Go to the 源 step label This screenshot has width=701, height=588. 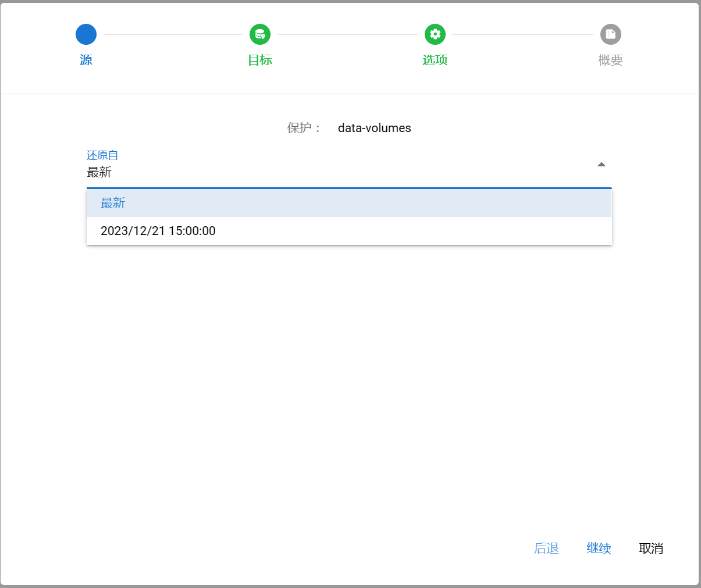pos(86,60)
